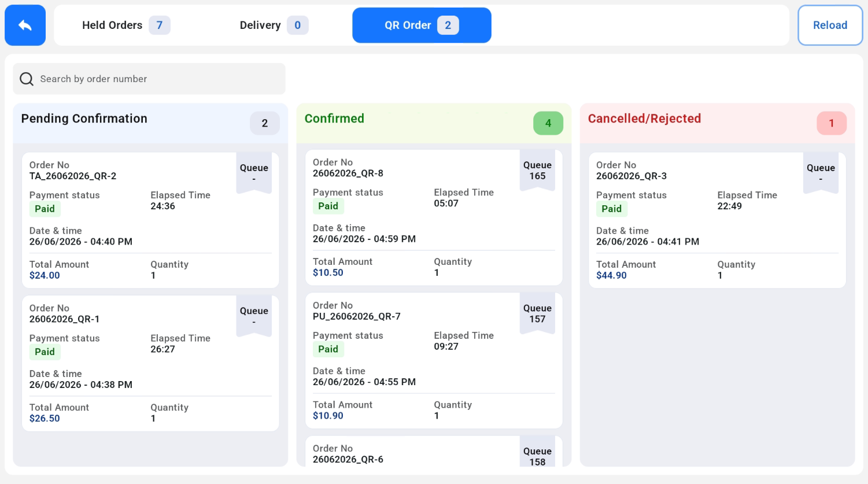Click the Pending Confirmation count badge
868x484 pixels.
264,123
